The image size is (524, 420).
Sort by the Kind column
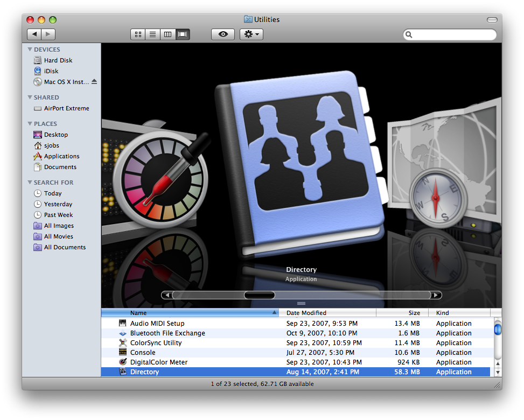click(x=459, y=313)
